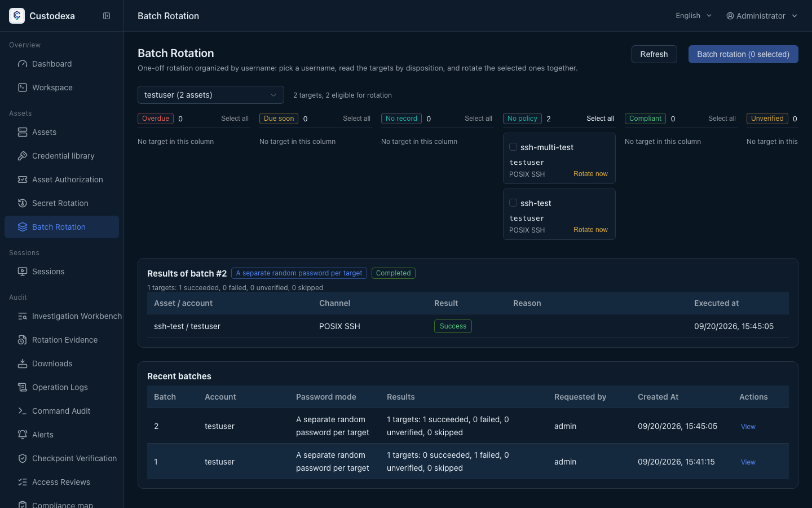Click the Success result badge
The width and height of the screenshot is (812, 508).
tap(453, 326)
